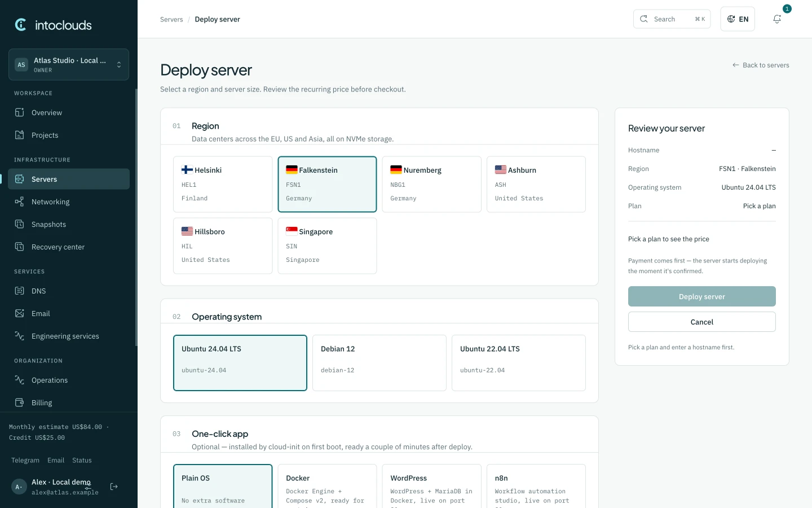This screenshot has height=508, width=812.
Task: Click the notification count badge
Action: click(787, 9)
